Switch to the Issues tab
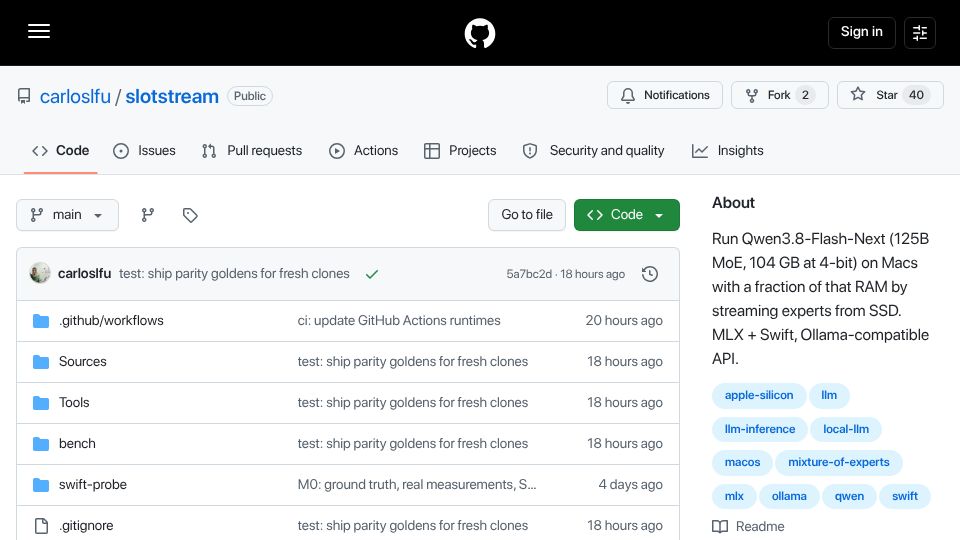 (144, 151)
